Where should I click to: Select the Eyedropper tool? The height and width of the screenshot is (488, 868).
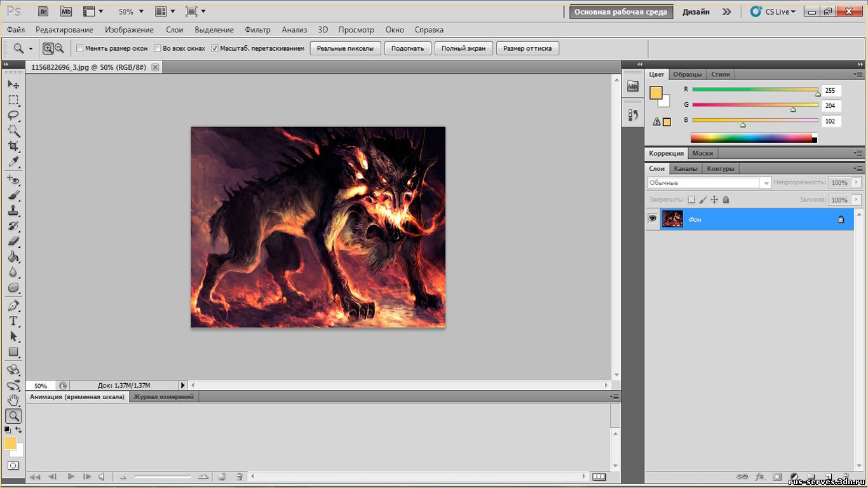(13, 162)
